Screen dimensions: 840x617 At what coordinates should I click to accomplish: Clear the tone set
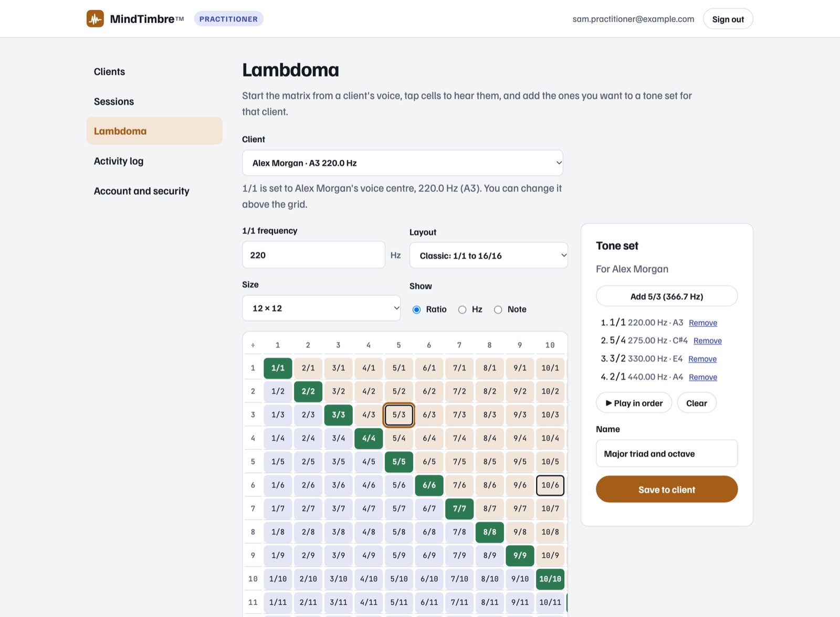697,403
